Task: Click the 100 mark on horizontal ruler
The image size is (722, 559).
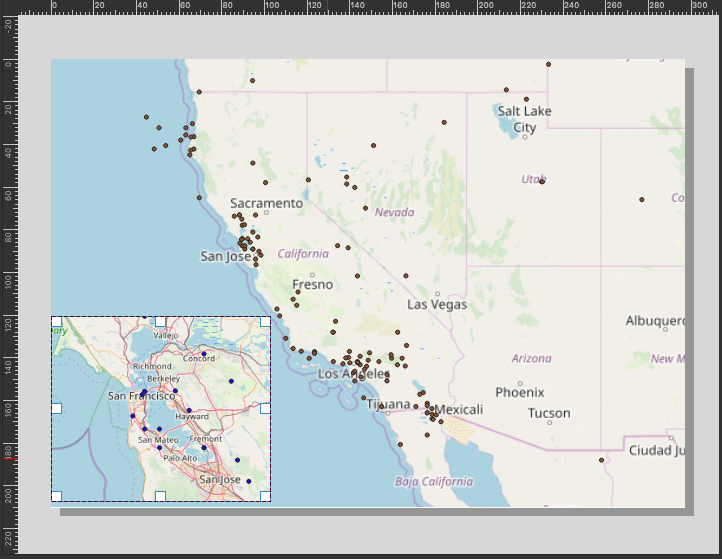Action: tap(272, 7)
